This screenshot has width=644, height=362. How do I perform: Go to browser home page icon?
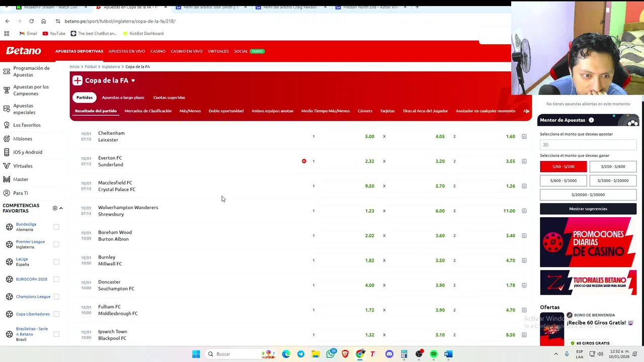43,21
